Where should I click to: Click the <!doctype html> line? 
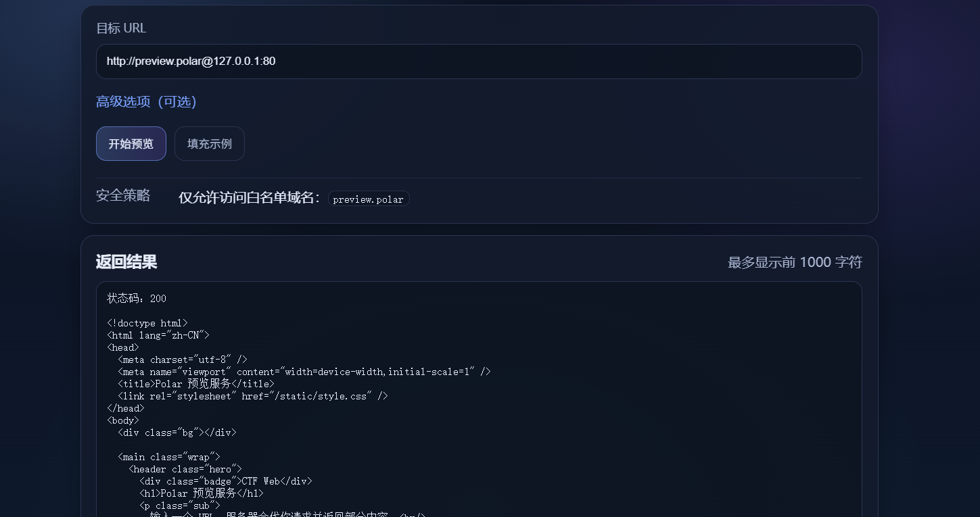click(x=147, y=323)
